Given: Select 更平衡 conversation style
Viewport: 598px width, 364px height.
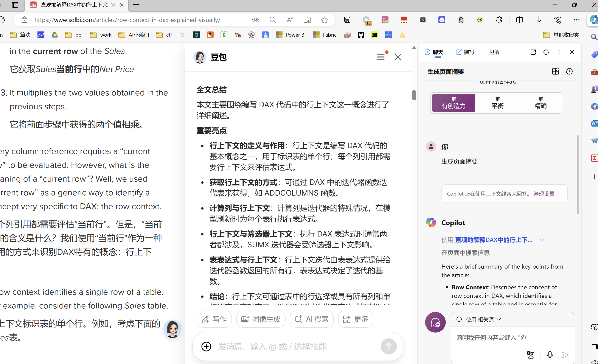Looking at the screenshot, I should coord(497,103).
